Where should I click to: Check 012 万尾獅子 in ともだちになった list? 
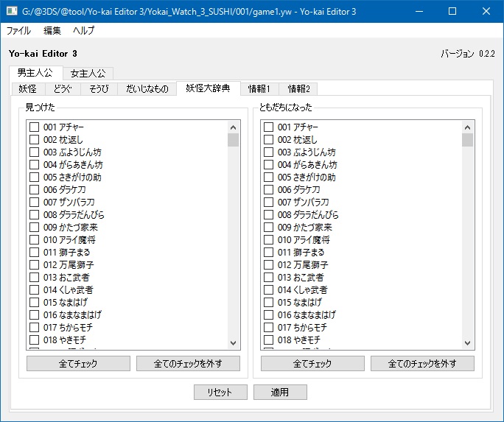point(268,264)
